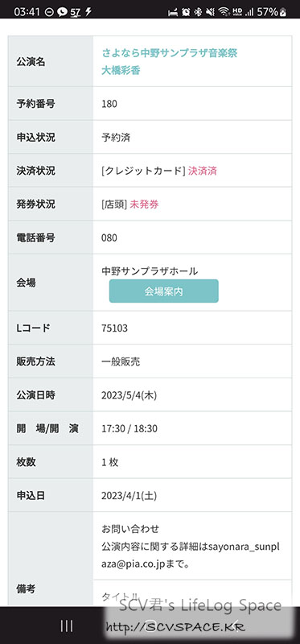Viewport: 300px width, 644px height.
Task: Tap the chat message notification icon
Action: coord(62,12)
